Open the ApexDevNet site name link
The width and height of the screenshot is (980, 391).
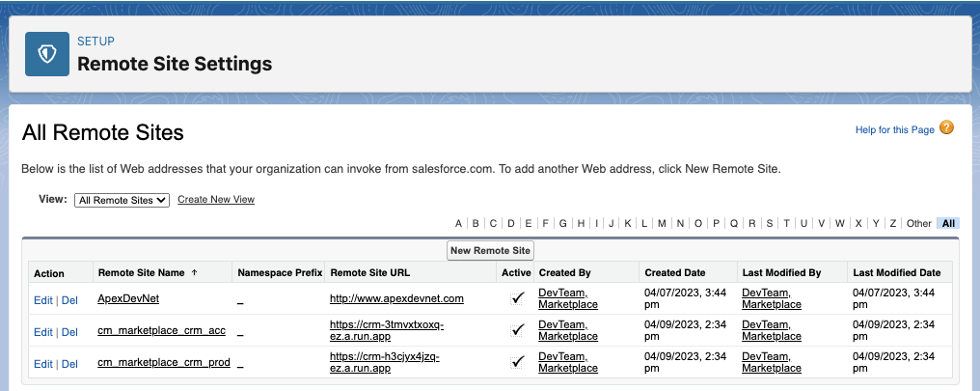point(128,298)
